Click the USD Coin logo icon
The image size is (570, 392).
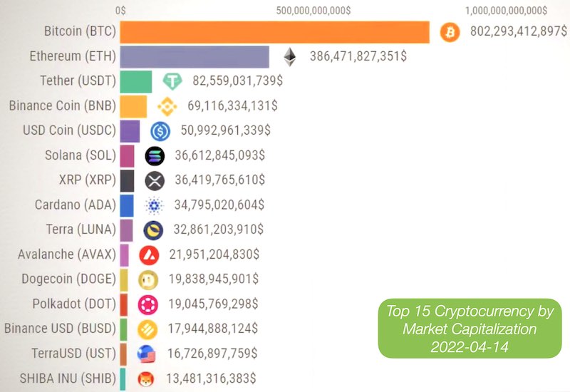tap(160, 131)
